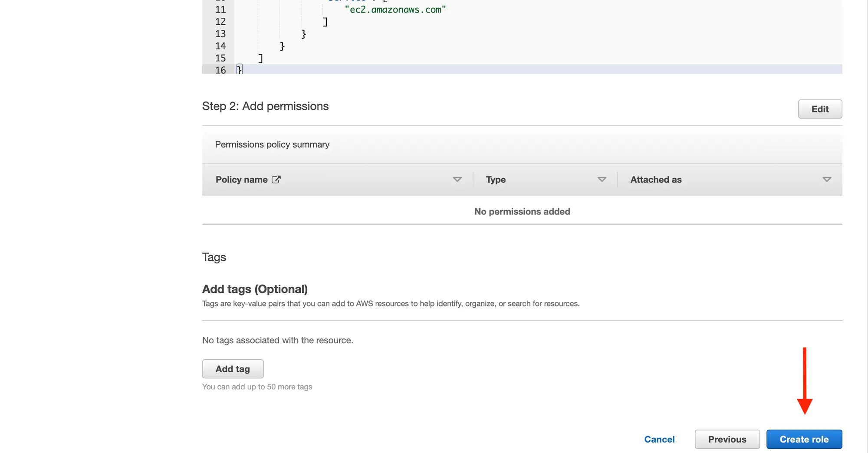Cancel the role creation
868x453 pixels.
coord(659,440)
